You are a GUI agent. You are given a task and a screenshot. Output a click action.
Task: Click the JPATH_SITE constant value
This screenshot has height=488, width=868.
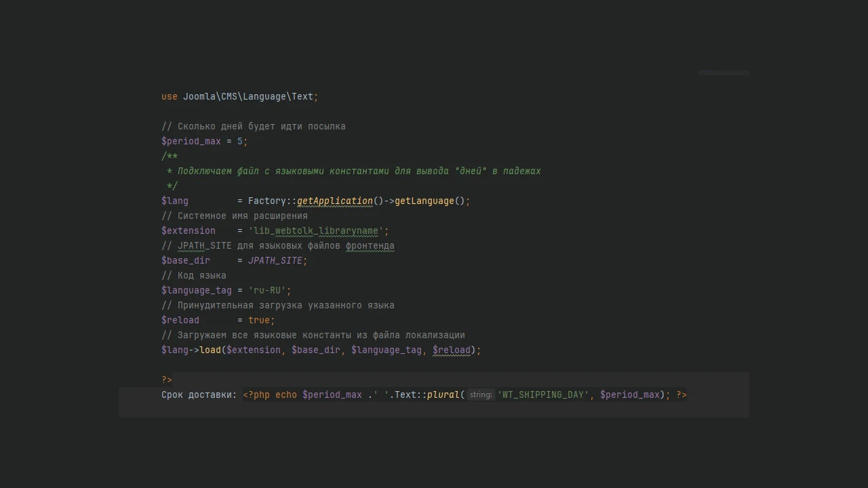pos(275,260)
